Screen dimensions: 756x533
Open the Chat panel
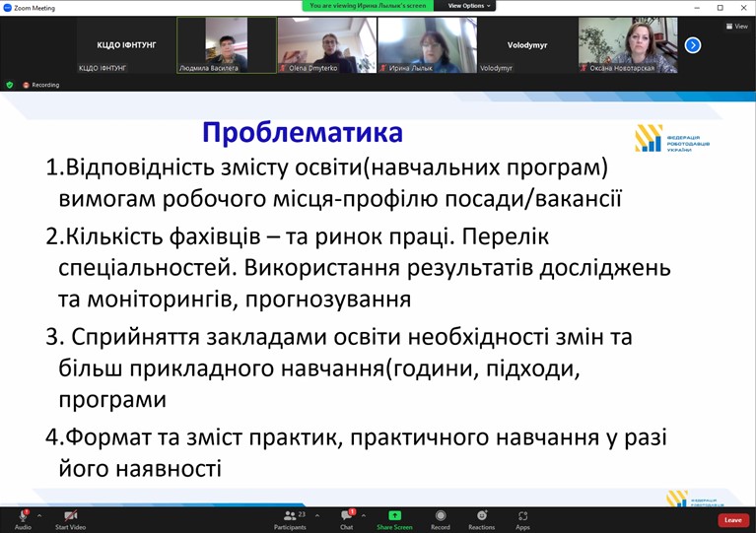point(347,519)
